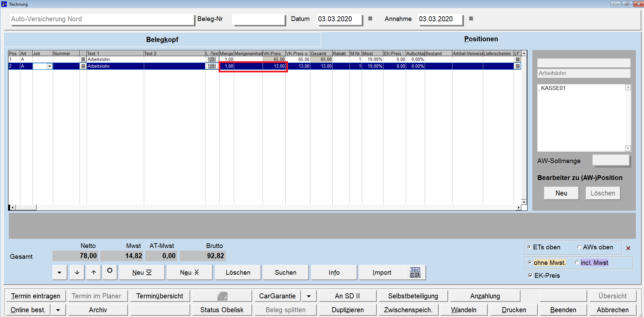Open the TecCat catalog icon

pyautogui.click(x=415, y=272)
